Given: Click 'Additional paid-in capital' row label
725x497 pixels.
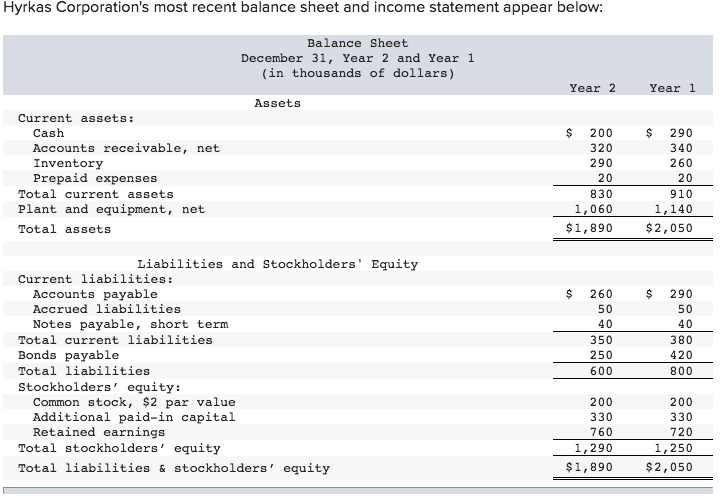Looking at the screenshot, I should coord(134,417).
